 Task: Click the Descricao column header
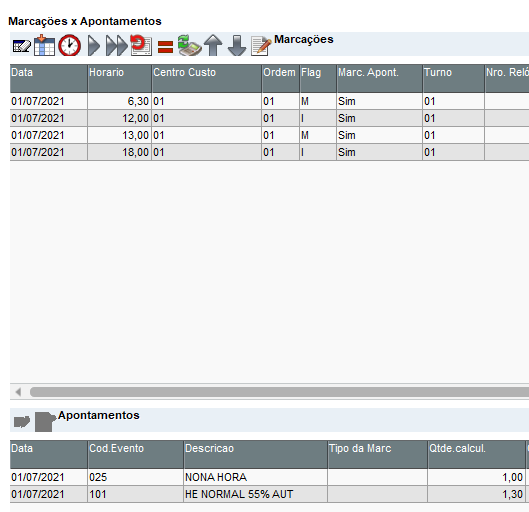tap(255, 454)
